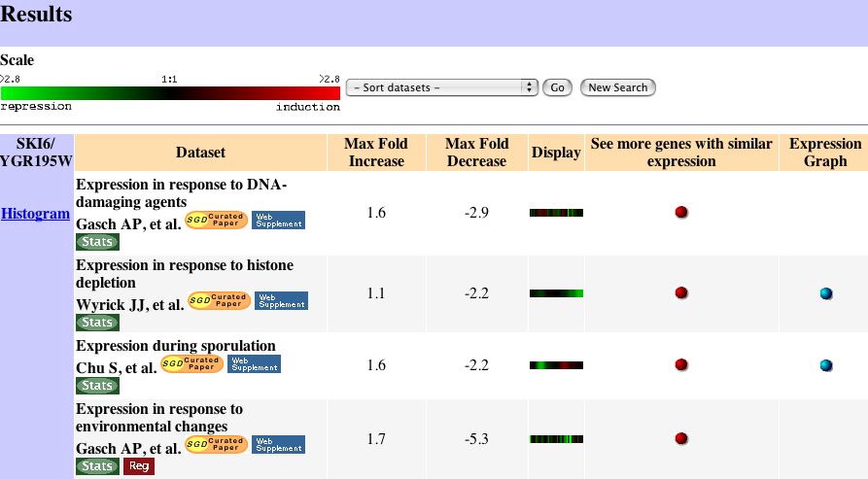868x479 pixels.
Task: Click Stats button for DNA-damaging agents dataset
Action: [x=97, y=241]
